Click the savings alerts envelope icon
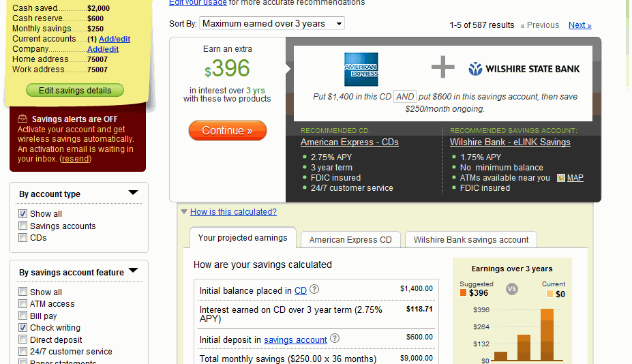The height and width of the screenshot is (364, 632). tap(22, 119)
